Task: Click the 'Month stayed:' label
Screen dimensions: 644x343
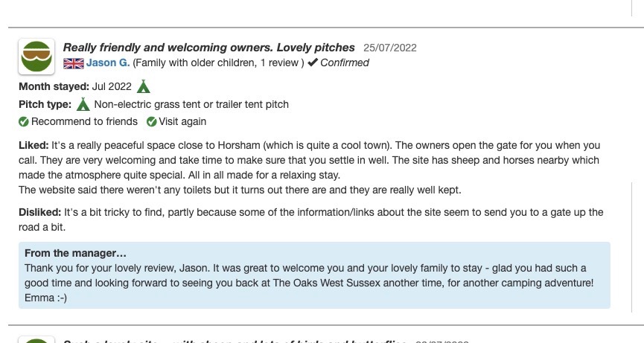Action: point(54,86)
